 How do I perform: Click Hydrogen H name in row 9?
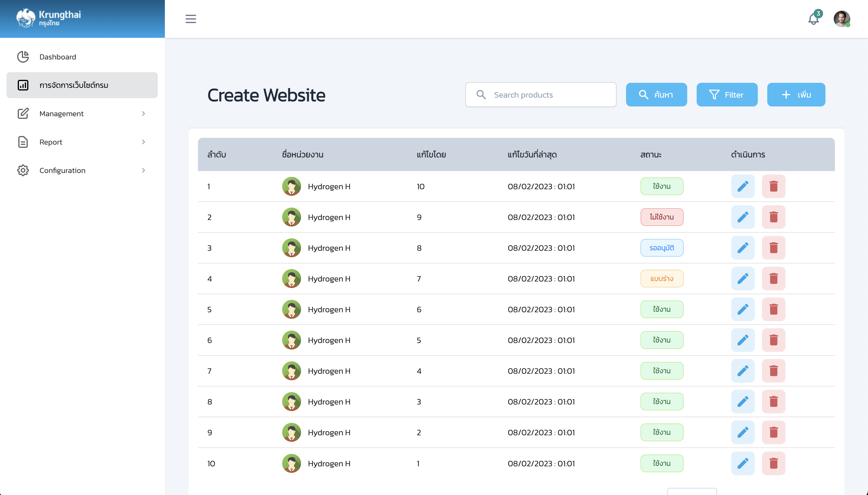[x=329, y=432]
